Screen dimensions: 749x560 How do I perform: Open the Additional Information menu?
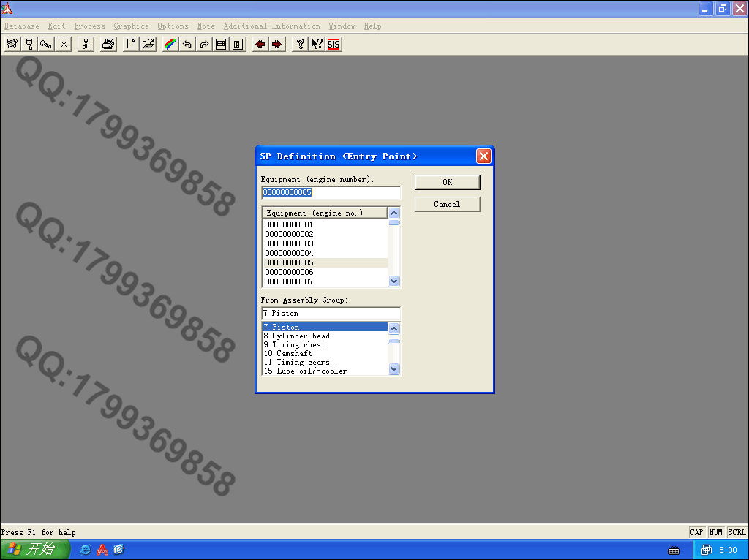click(271, 26)
